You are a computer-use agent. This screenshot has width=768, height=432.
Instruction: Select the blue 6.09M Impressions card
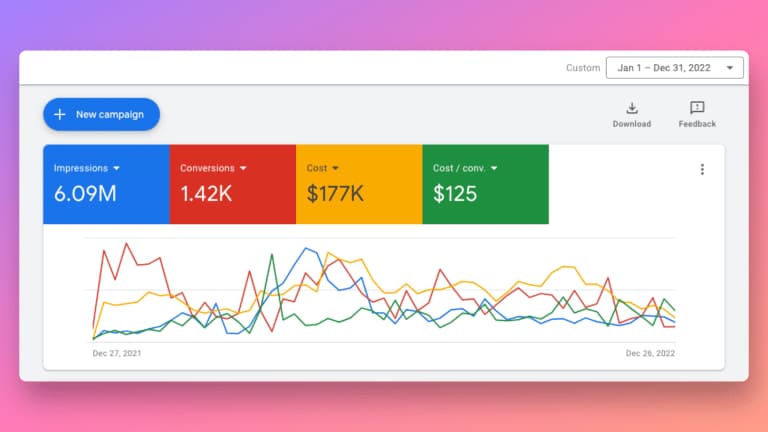(106, 184)
